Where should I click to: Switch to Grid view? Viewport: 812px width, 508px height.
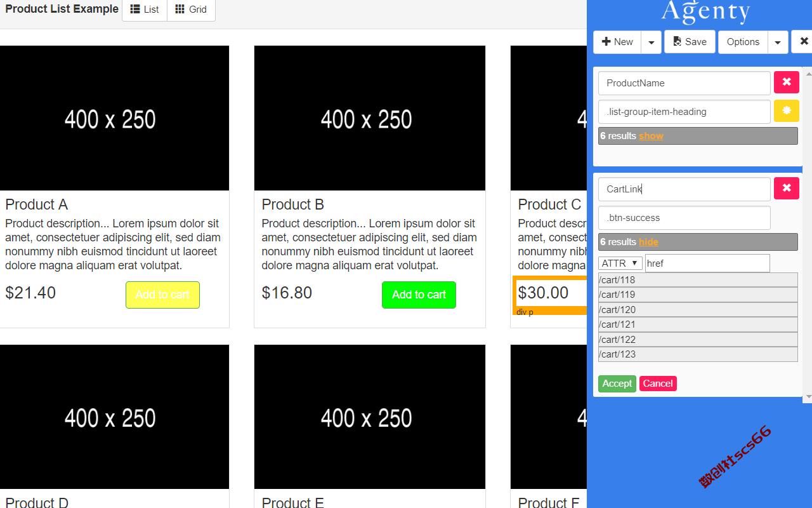[191, 10]
